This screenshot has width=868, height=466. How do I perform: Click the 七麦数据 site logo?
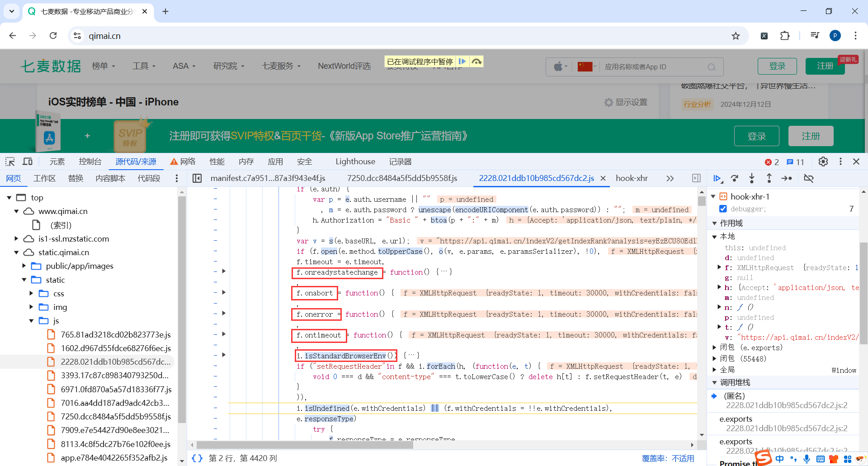(51, 66)
